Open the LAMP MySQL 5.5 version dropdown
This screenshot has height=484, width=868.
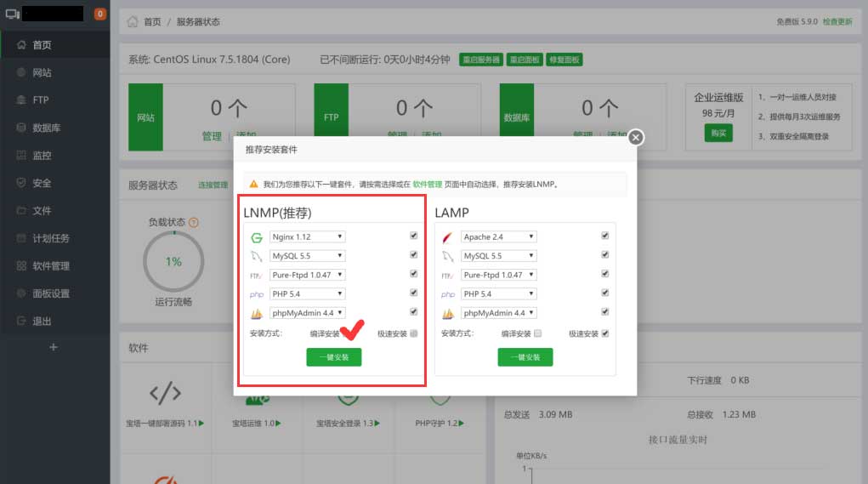(499, 256)
